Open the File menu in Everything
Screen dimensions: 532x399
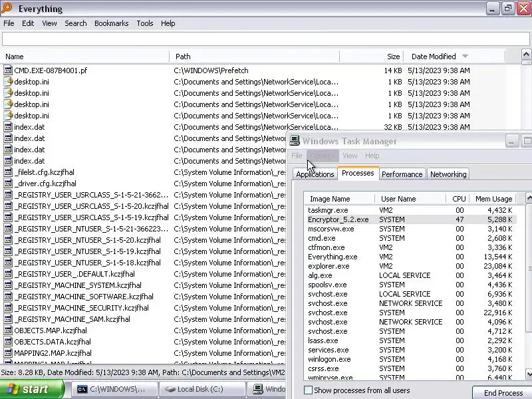pyautogui.click(x=9, y=23)
